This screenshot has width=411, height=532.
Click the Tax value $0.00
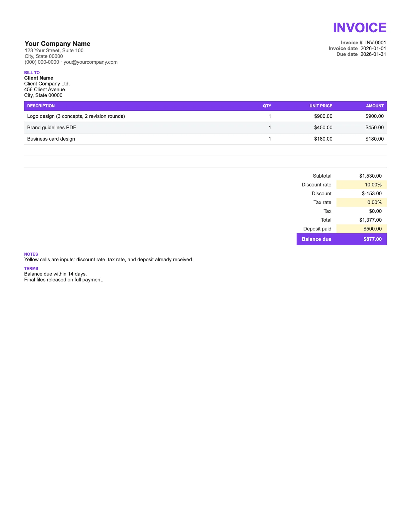tap(375, 211)
